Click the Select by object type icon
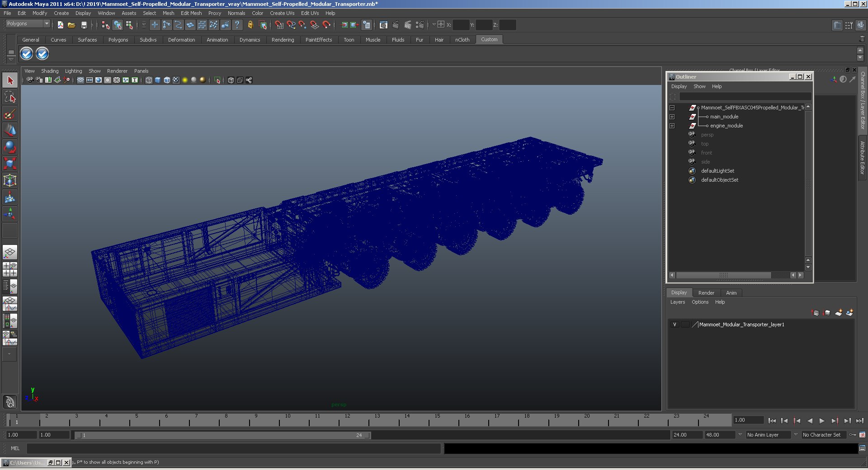The height and width of the screenshot is (470, 868). pos(118,25)
